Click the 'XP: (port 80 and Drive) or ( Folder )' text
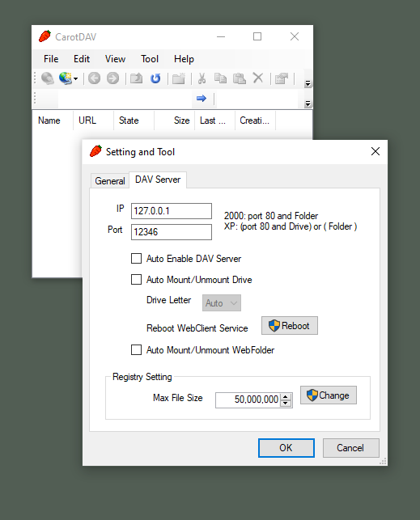420x520 pixels. 291,226
